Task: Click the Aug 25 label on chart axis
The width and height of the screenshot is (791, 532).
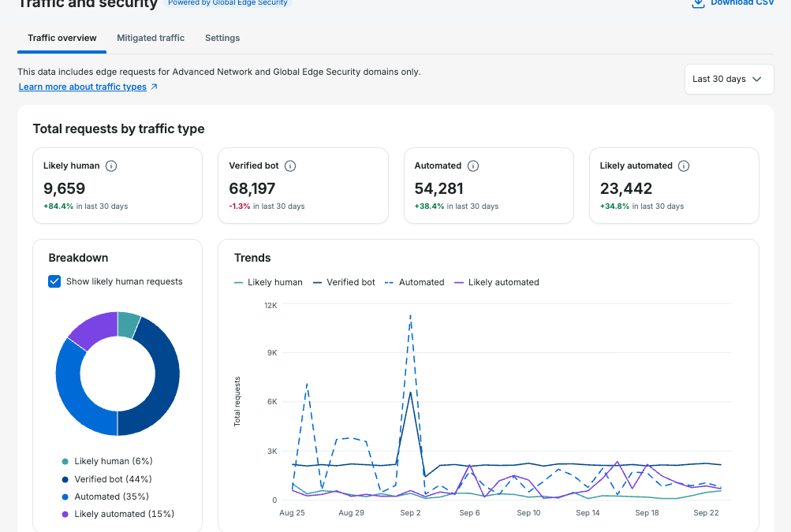Action: pos(292,513)
